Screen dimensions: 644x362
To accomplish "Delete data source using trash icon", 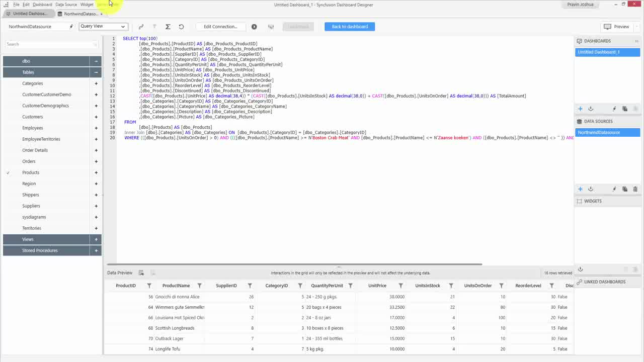I will pos(635,189).
